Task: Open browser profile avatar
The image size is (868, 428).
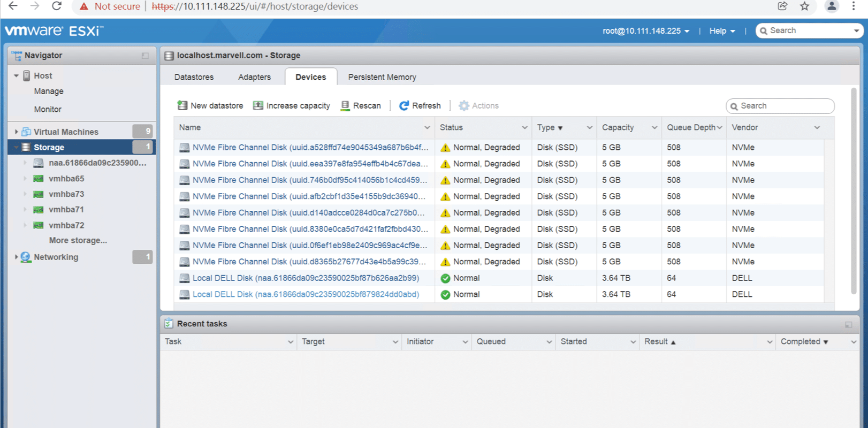Action: pyautogui.click(x=832, y=6)
